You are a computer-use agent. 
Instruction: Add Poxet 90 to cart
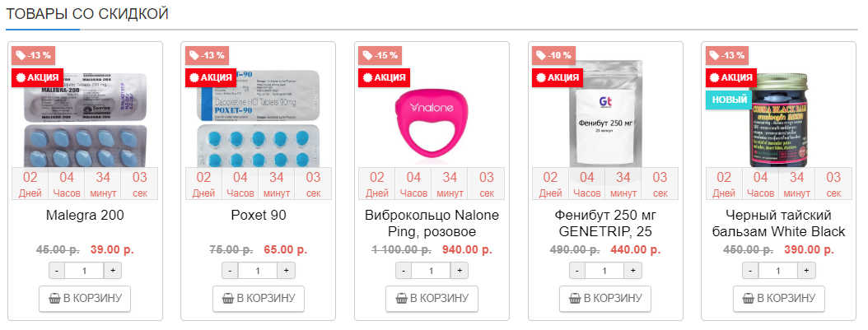[259, 298]
